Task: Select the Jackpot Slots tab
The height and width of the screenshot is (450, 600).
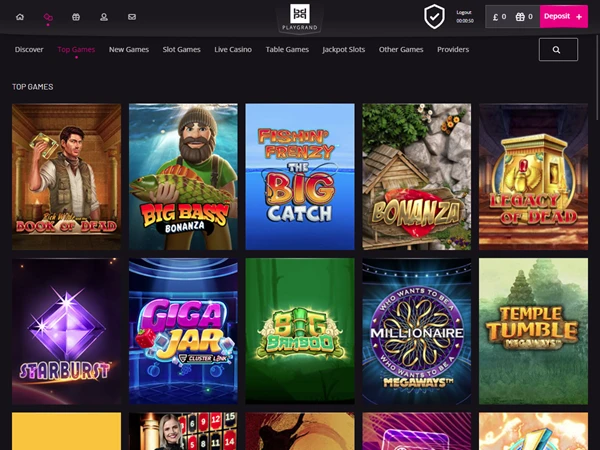Action: [x=343, y=50]
